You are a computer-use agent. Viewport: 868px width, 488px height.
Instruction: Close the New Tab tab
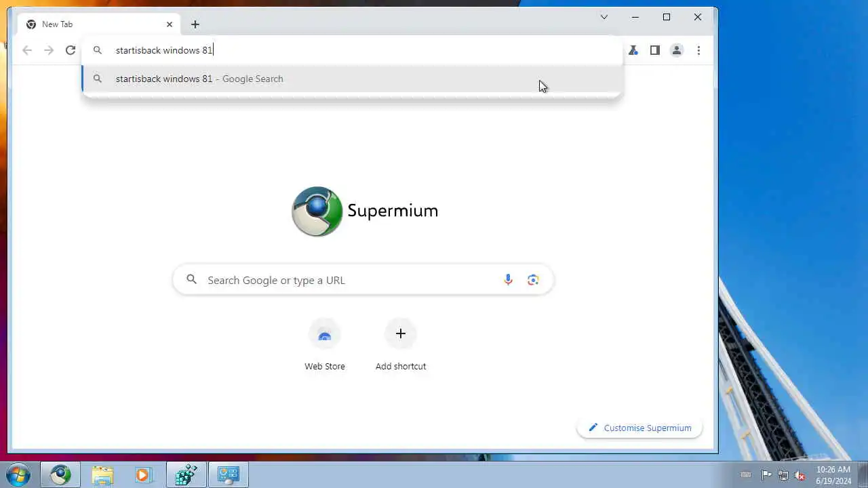[170, 24]
